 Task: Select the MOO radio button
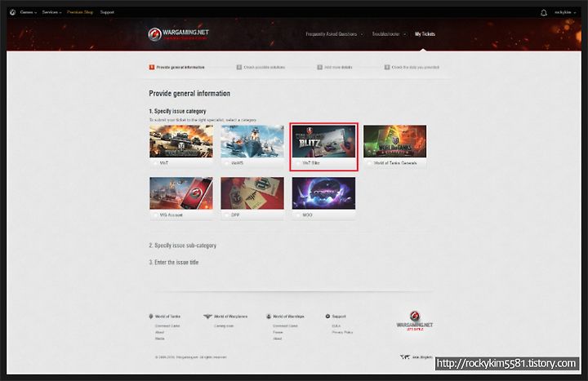[298, 215]
